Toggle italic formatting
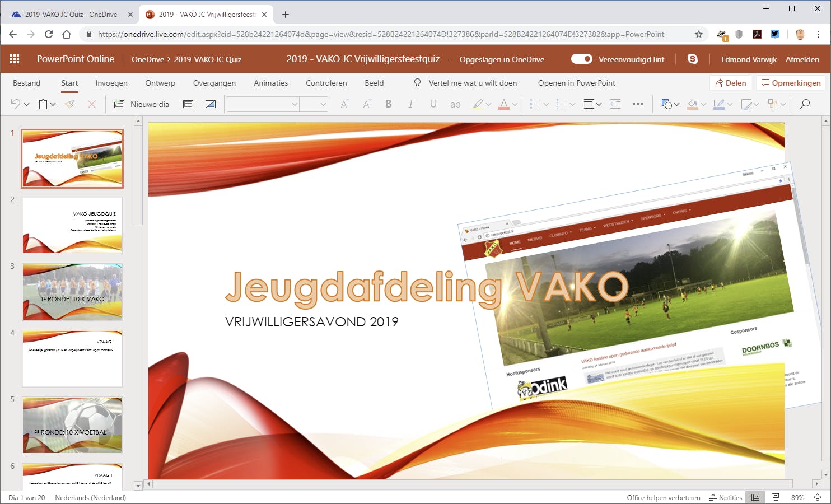The width and height of the screenshot is (831, 504). click(411, 104)
